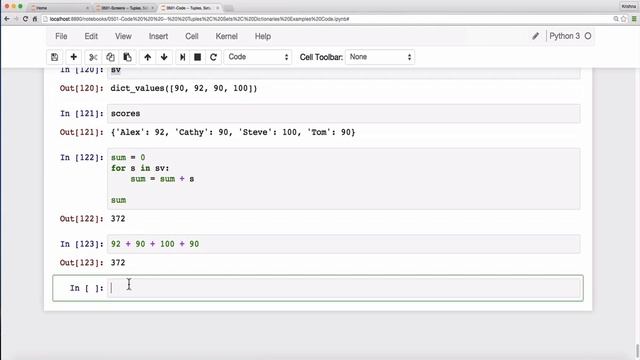Click the page vertical scrollbar thumb
The image size is (640, 360).
[x=637, y=351]
